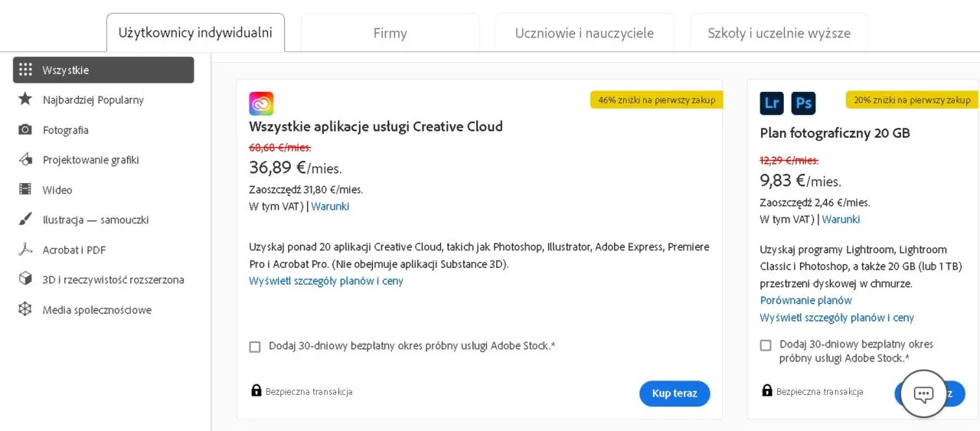Screen dimensions: 980x431
Task: Open Warunki link under 36,89 € price
Action: [330, 206]
